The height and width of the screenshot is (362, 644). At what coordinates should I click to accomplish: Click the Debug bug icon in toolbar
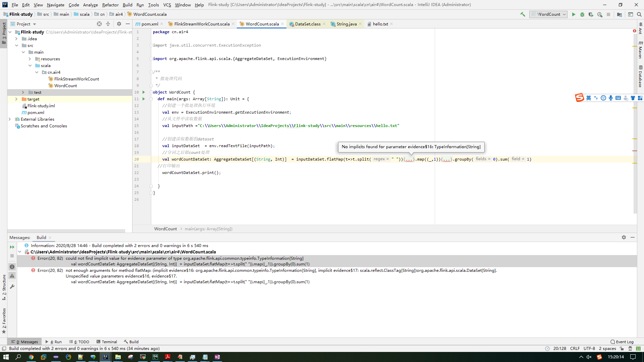pos(582,14)
